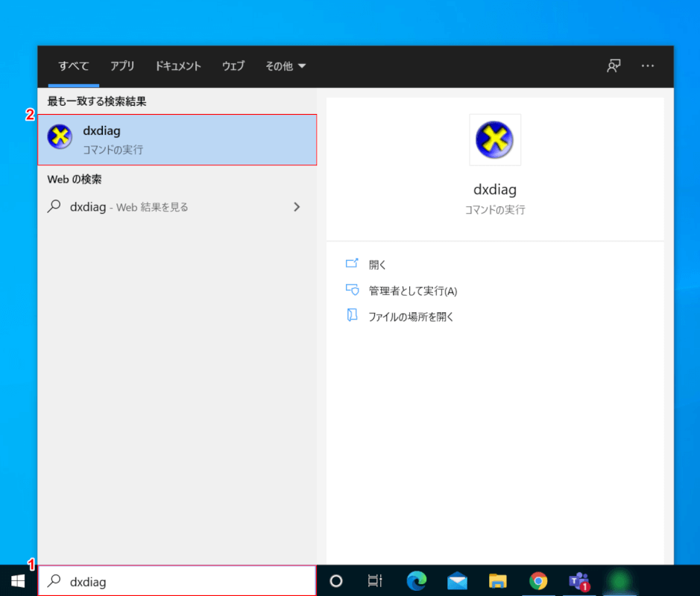The height and width of the screenshot is (596, 700).
Task: Launch Google Chrome from taskbar
Action: pos(538,581)
